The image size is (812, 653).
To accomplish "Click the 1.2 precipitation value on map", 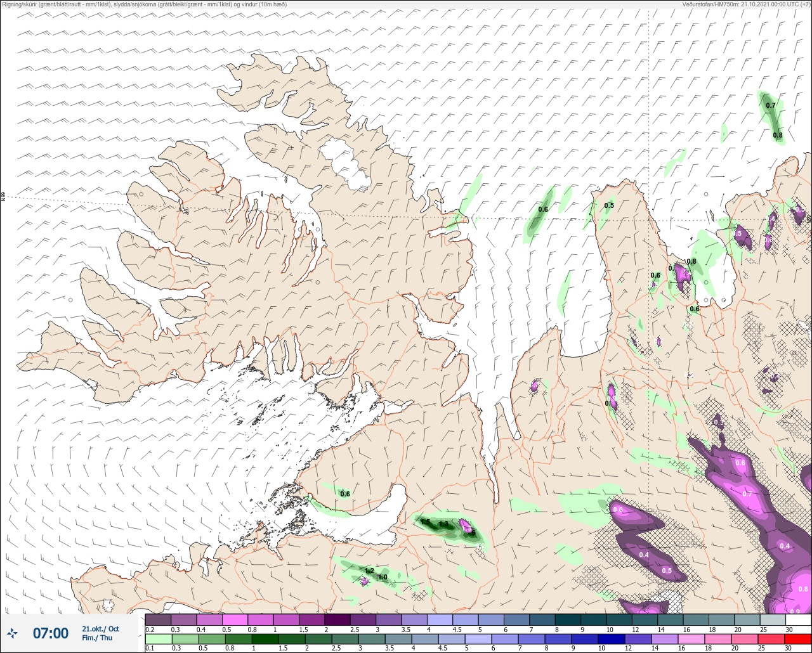I will click(x=369, y=571).
